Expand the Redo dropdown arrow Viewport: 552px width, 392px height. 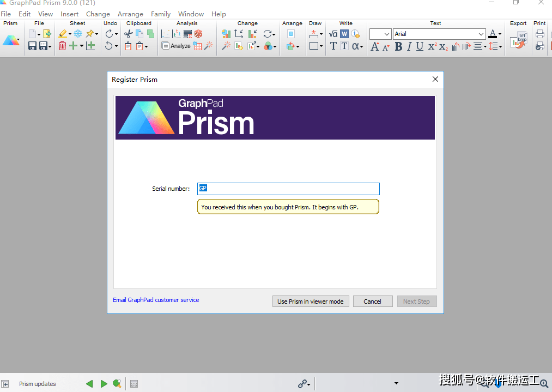point(116,34)
